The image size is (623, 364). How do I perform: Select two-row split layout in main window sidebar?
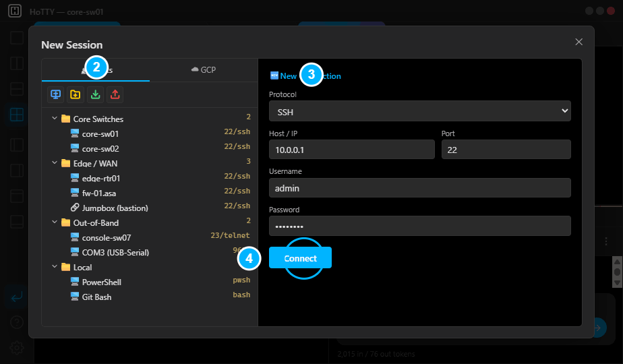17,89
